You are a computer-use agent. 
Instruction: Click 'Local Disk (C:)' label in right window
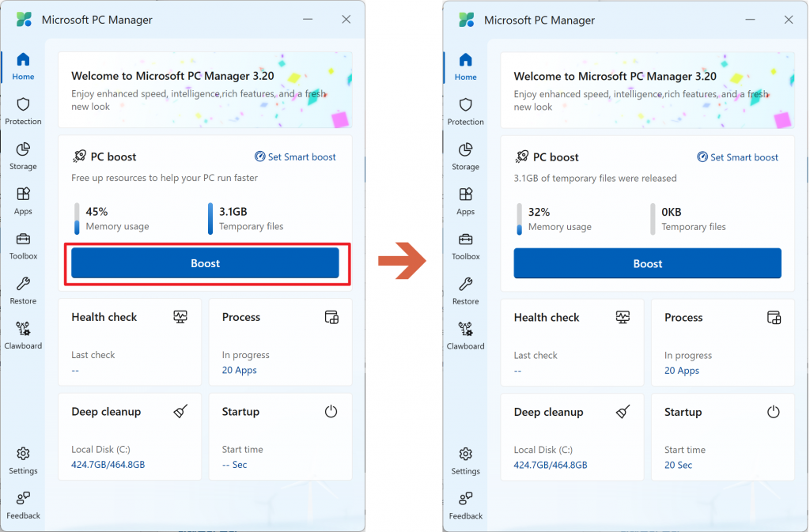543,450
